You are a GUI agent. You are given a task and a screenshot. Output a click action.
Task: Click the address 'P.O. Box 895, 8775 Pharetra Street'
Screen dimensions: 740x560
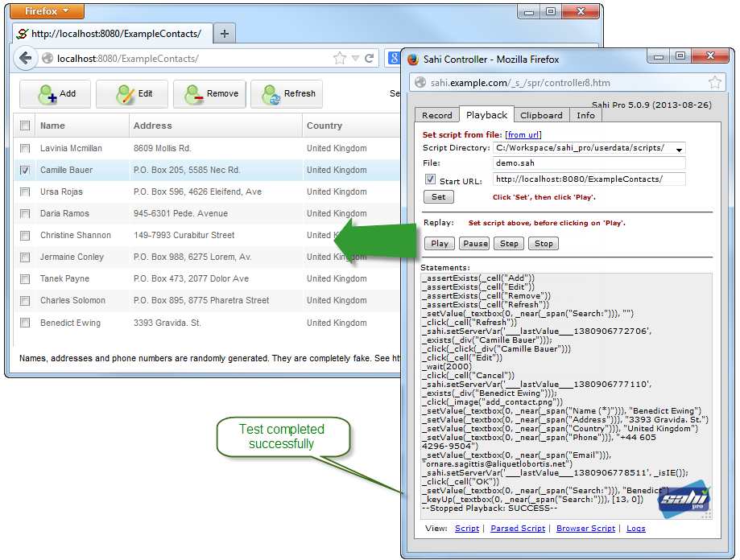tap(201, 300)
